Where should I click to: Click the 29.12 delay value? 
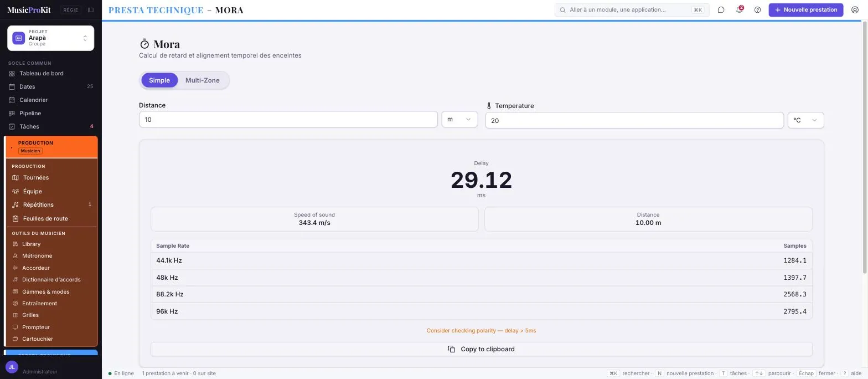[481, 180]
